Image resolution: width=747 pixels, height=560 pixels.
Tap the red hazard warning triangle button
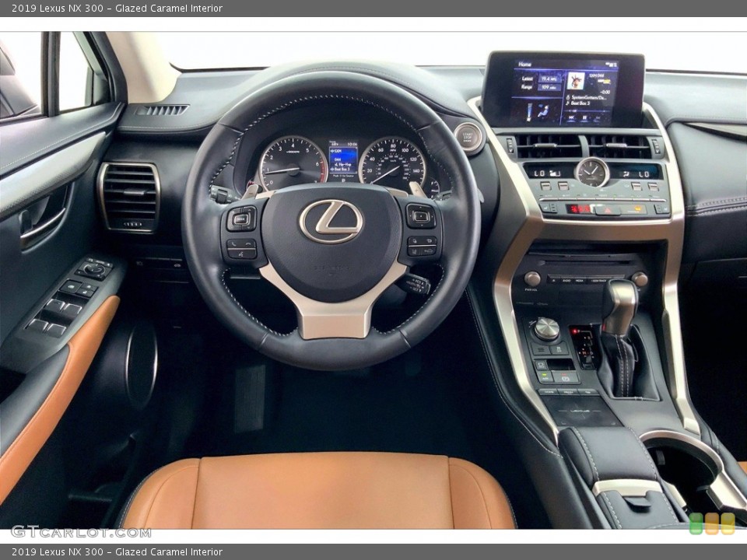608,209
